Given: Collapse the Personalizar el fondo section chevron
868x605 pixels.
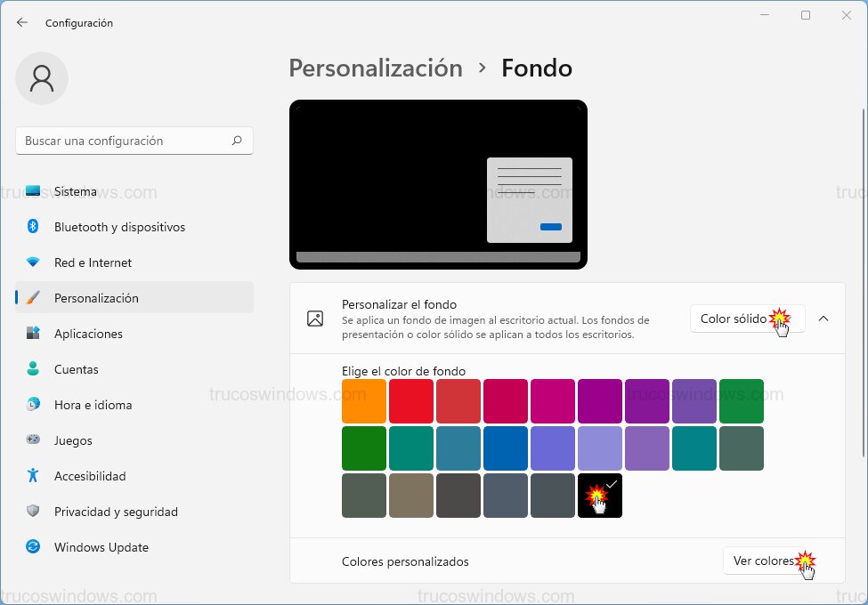Looking at the screenshot, I should point(823,319).
